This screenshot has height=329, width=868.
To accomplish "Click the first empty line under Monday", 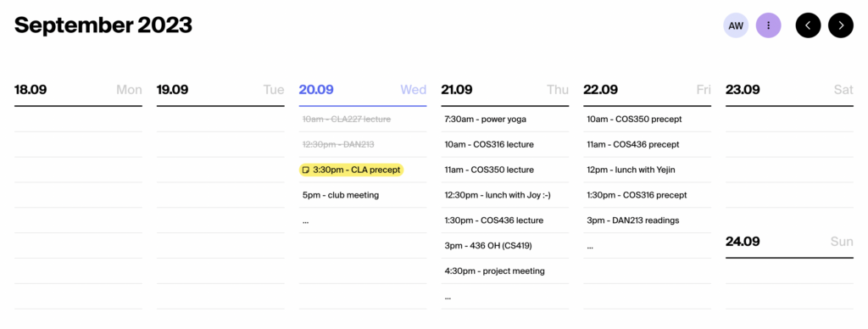I will click(78, 119).
